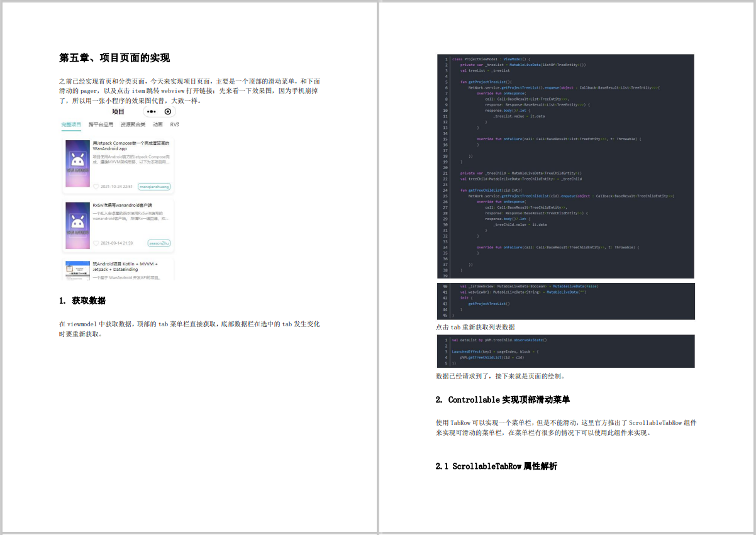Toggle the favorite heart on the Jetpack Compose item
This screenshot has height=535, width=756.
point(96,186)
